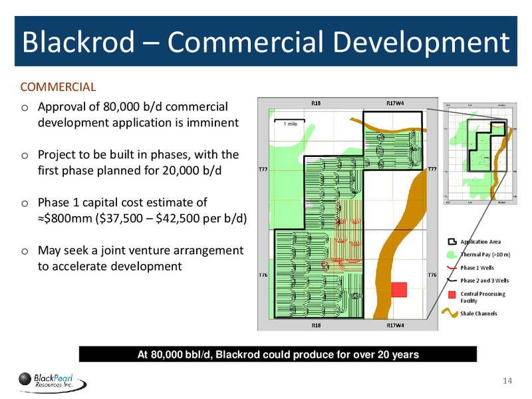Viewport: 532px width, 399px height.
Task: Click the red Phase 1 Wells legend symbol
Action: click(452, 268)
